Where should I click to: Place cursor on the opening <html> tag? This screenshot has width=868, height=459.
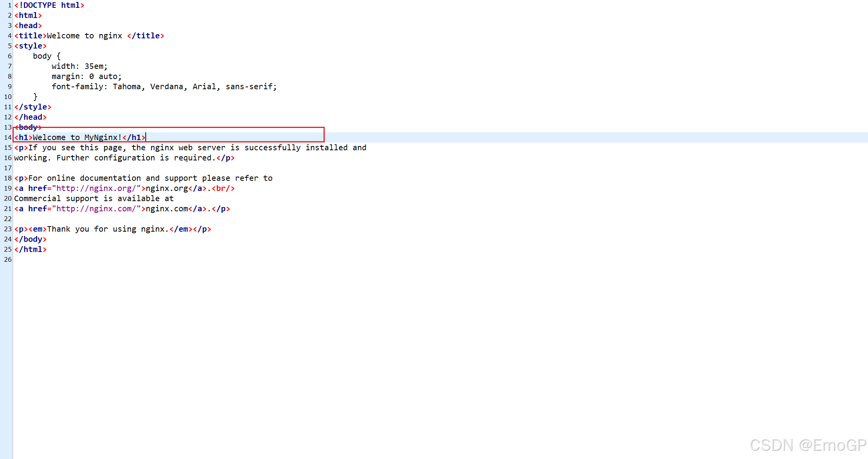(28, 15)
